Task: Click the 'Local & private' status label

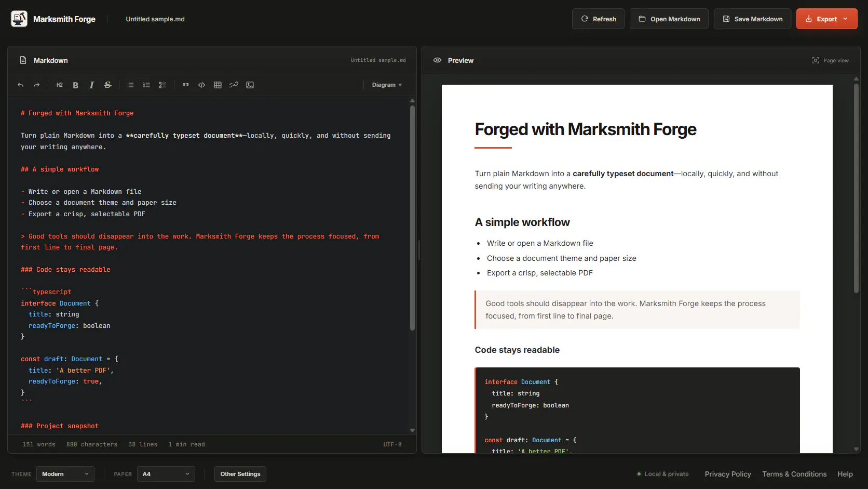Action: pos(663,474)
